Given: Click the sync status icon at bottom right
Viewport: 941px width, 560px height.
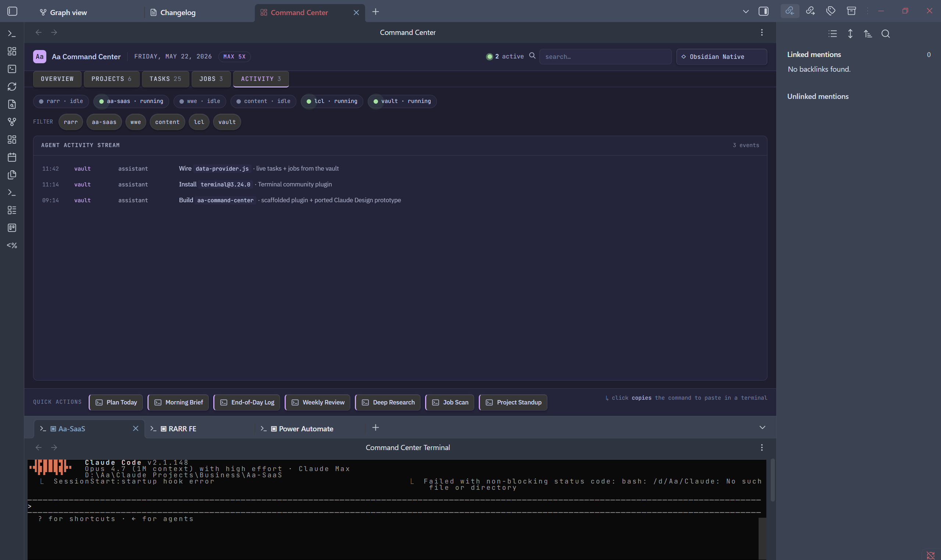Looking at the screenshot, I should (930, 555).
